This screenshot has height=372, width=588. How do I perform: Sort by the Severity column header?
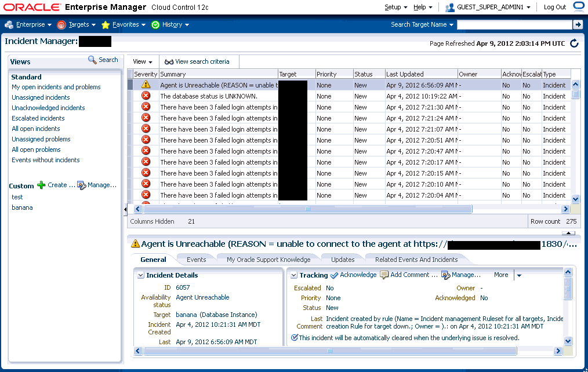pos(146,74)
